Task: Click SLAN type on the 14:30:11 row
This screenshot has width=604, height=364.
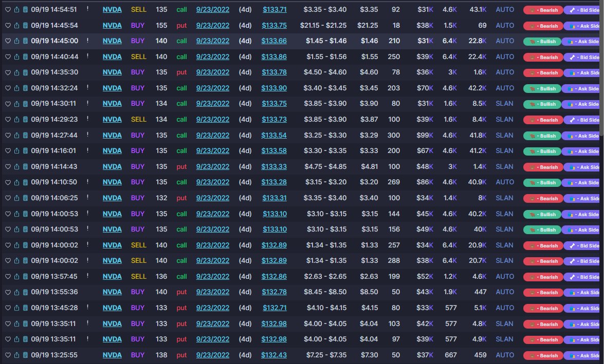Action: tap(504, 104)
